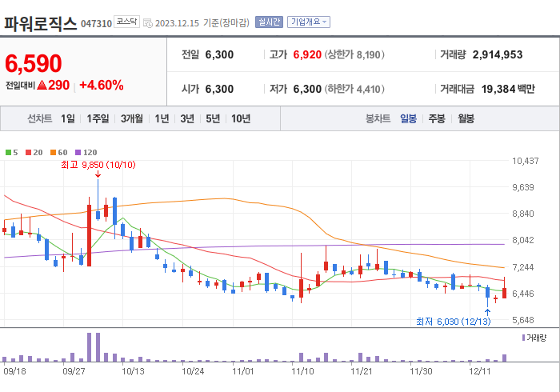
Task: Click the purple 거래량 volume legend swatch
Action: click(523, 338)
